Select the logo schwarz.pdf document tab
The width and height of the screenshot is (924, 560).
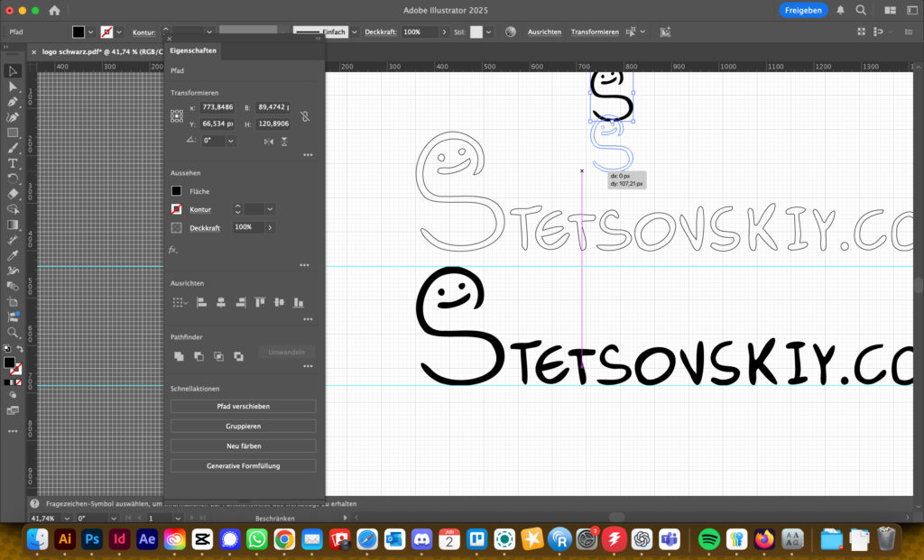(101, 51)
